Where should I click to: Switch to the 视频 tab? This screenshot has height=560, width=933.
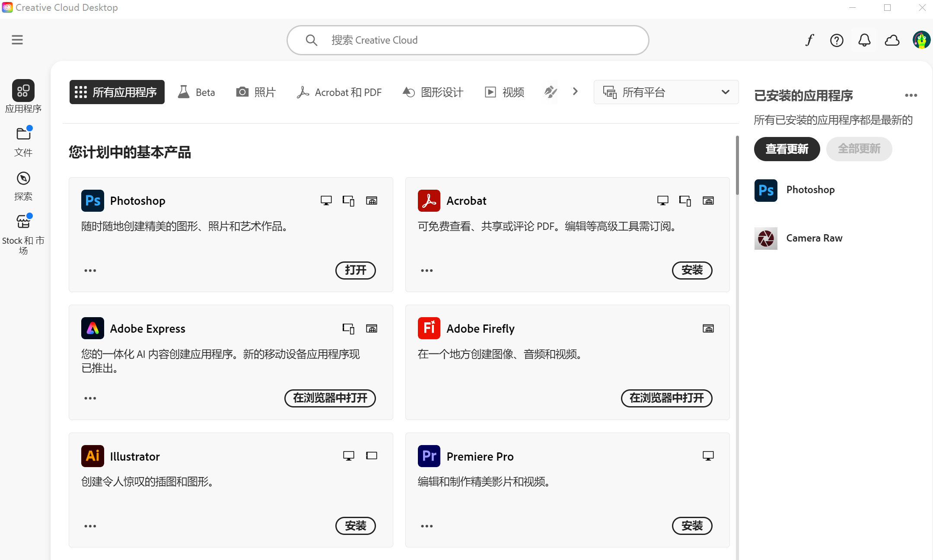[504, 92]
